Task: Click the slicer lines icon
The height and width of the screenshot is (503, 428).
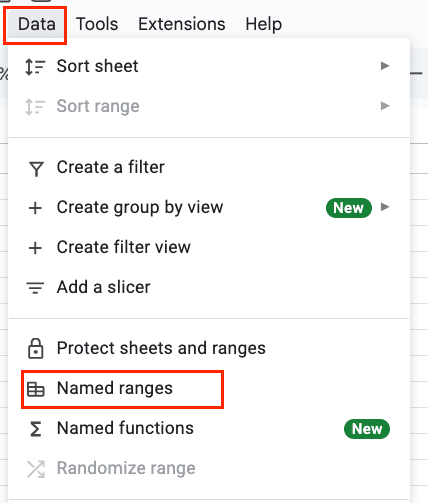Action: [35, 288]
